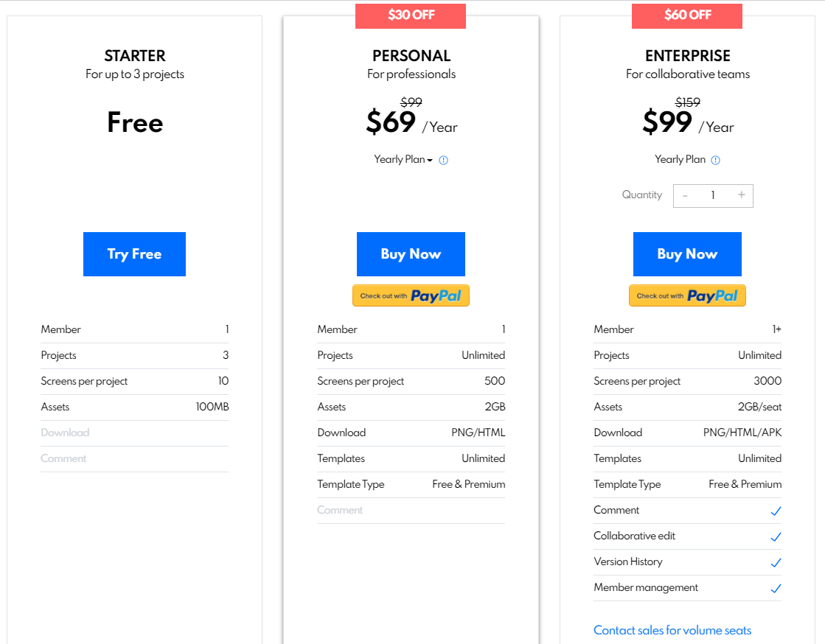825x644 pixels.
Task: Click Buy Now on the Personal plan
Action: (411, 253)
